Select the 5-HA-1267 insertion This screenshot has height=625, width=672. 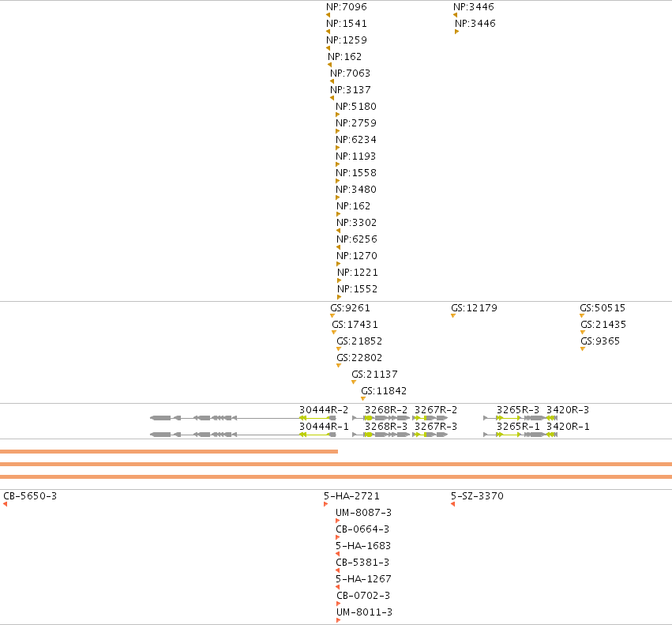[x=363, y=579]
